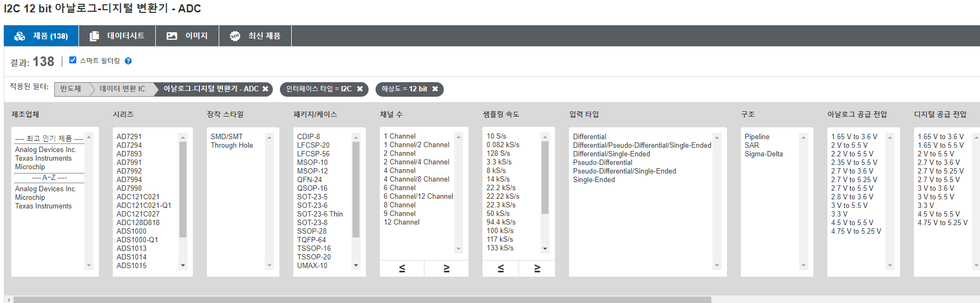Click the image picture icon

pyautogui.click(x=172, y=36)
